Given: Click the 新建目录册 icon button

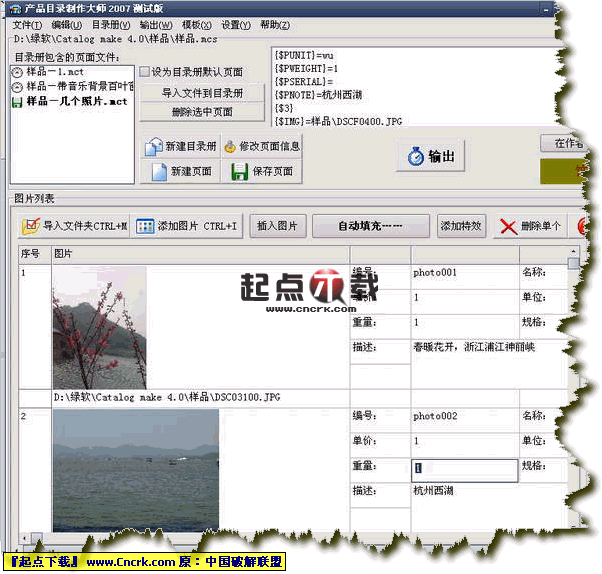Looking at the screenshot, I should click(181, 146).
